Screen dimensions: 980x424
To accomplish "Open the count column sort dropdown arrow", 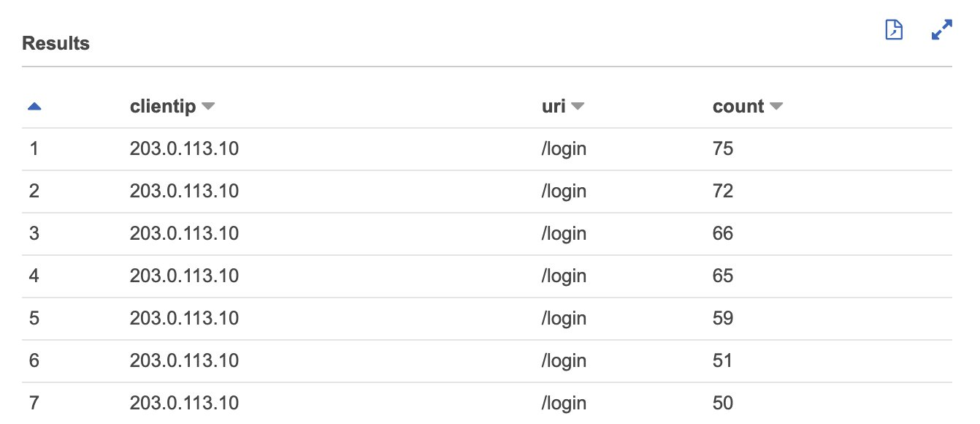I will pyautogui.click(x=776, y=107).
